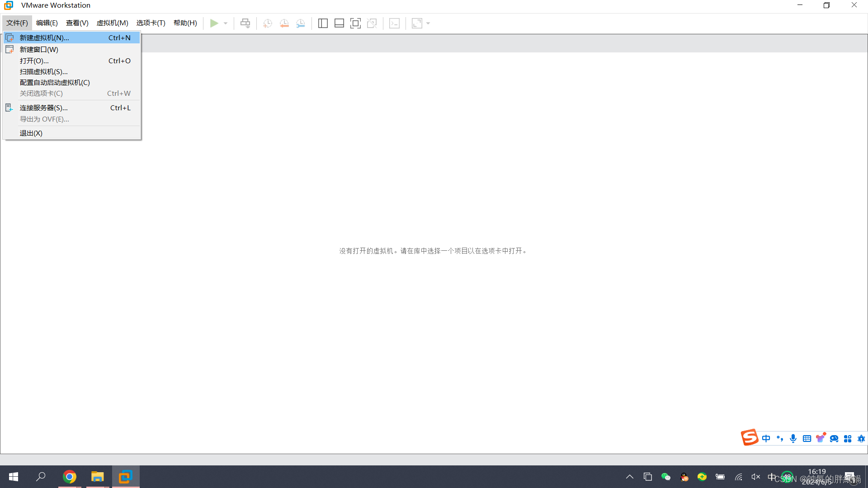
Task: Click the overlapping windows tray icon
Action: click(x=647, y=477)
